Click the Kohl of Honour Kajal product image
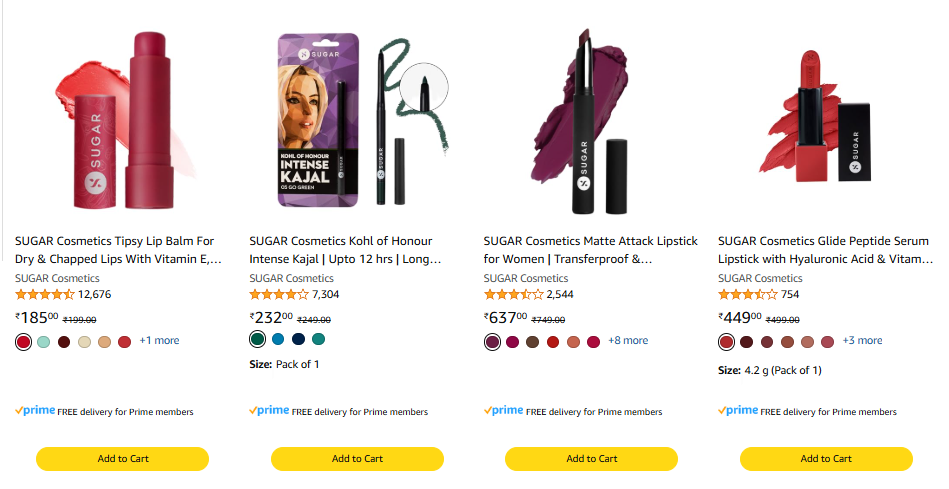 coord(357,122)
